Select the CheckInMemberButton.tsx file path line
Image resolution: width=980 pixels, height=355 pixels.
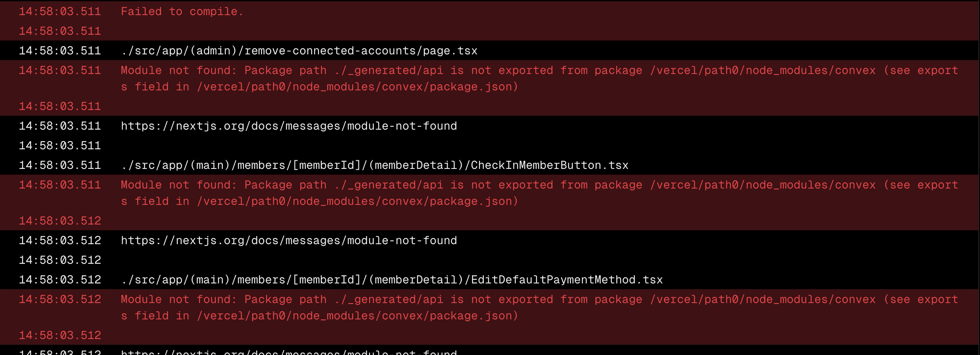[x=375, y=165]
